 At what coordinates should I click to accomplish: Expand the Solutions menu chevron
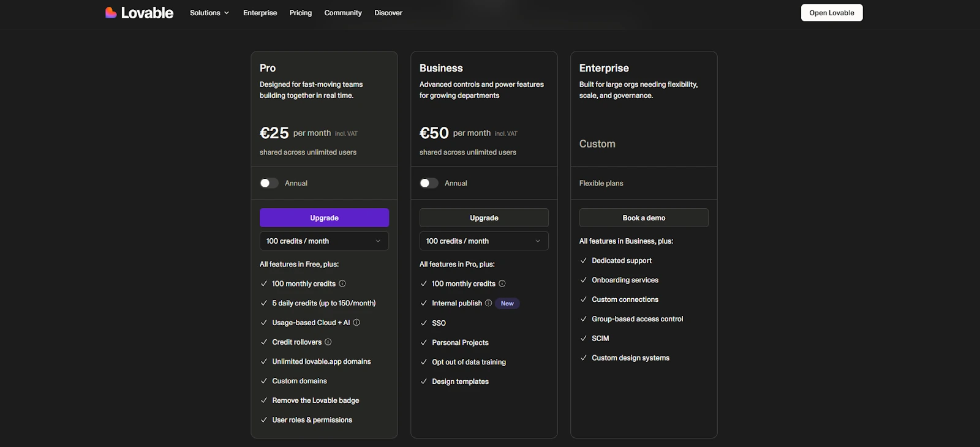pyautogui.click(x=227, y=13)
